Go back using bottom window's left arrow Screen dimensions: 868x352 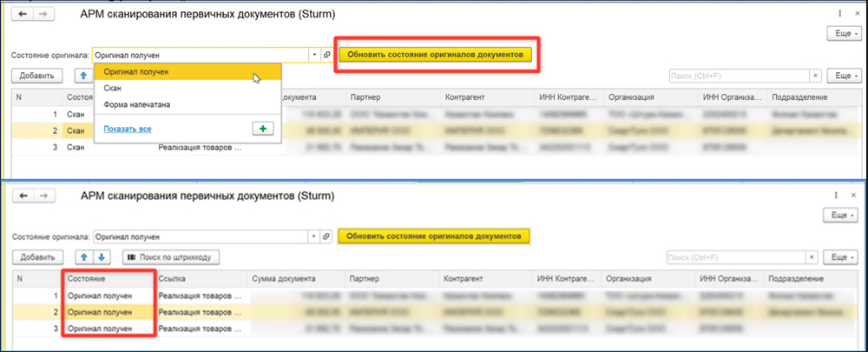pyautogui.click(x=23, y=196)
